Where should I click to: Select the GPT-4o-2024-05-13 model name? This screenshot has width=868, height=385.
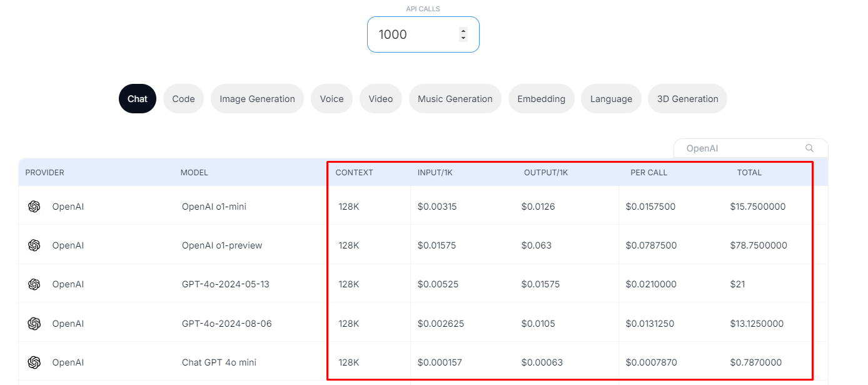pos(226,284)
